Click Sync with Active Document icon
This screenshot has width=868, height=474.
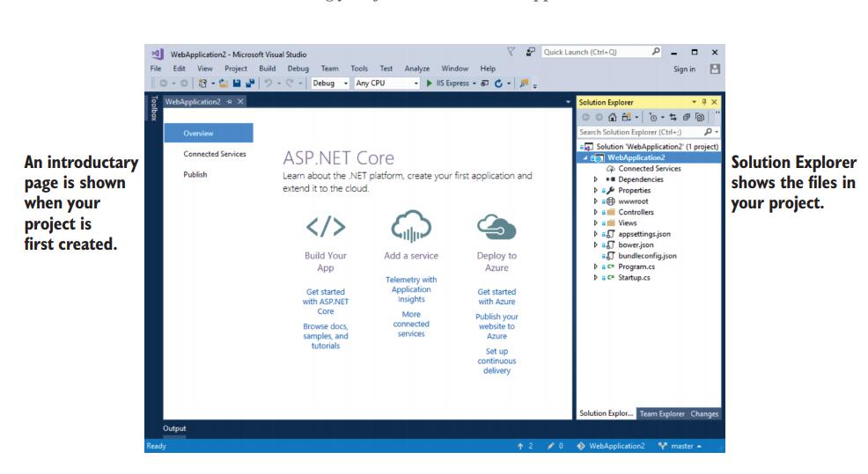coord(673,117)
